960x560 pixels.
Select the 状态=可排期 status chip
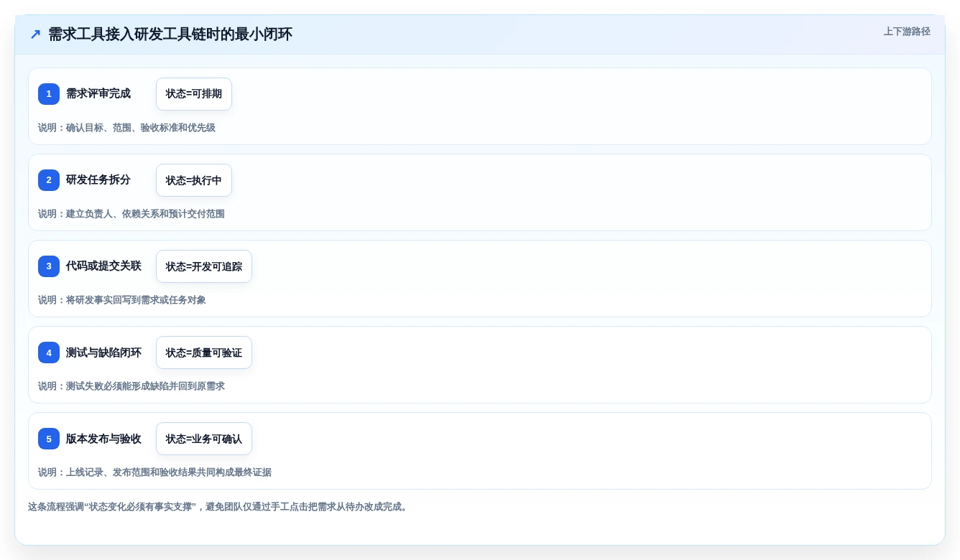(x=194, y=94)
